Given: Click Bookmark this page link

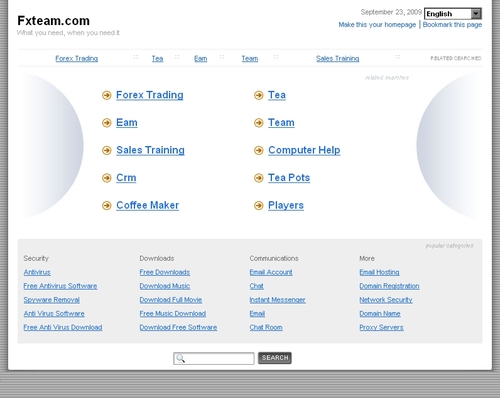Looking at the screenshot, I should click(x=452, y=25).
